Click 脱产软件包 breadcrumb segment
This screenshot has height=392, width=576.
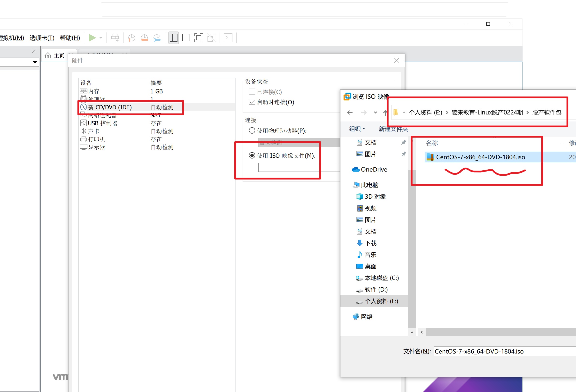point(546,113)
